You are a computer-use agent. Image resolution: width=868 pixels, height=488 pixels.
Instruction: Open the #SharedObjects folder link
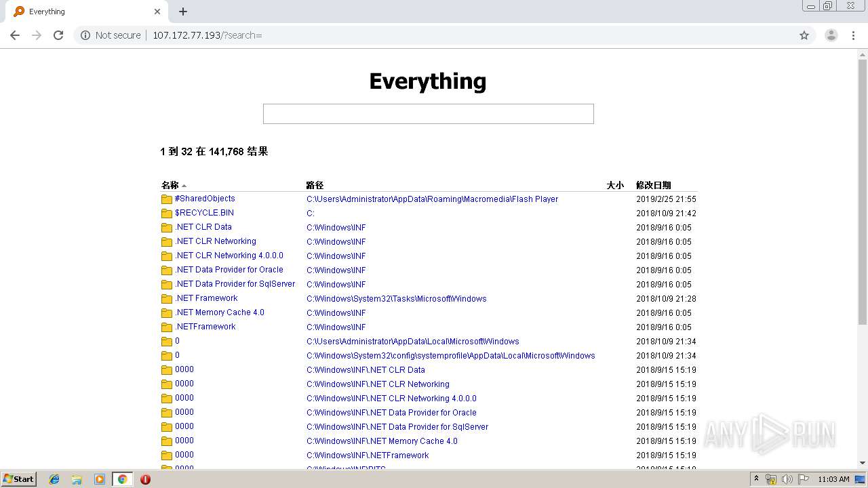click(x=205, y=199)
